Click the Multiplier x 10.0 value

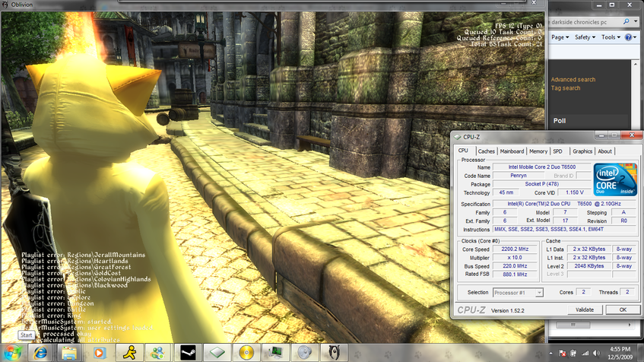coord(515,258)
